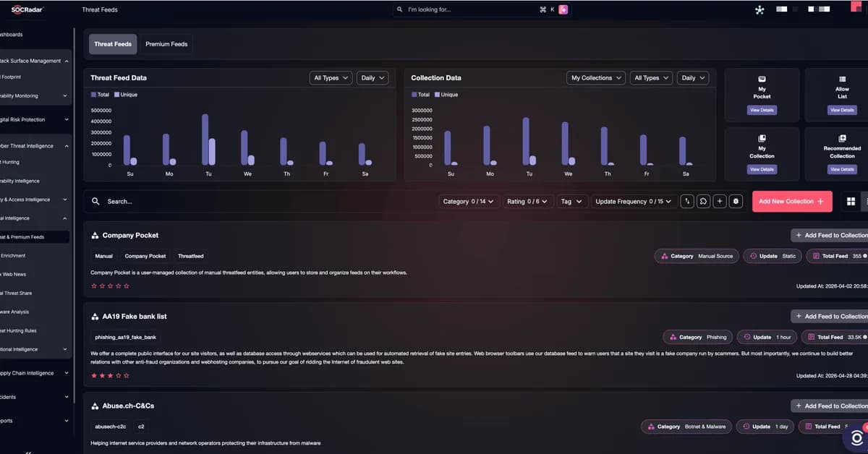Click the top search magnifier icon
This screenshot has height=454, width=868.
point(401,9)
